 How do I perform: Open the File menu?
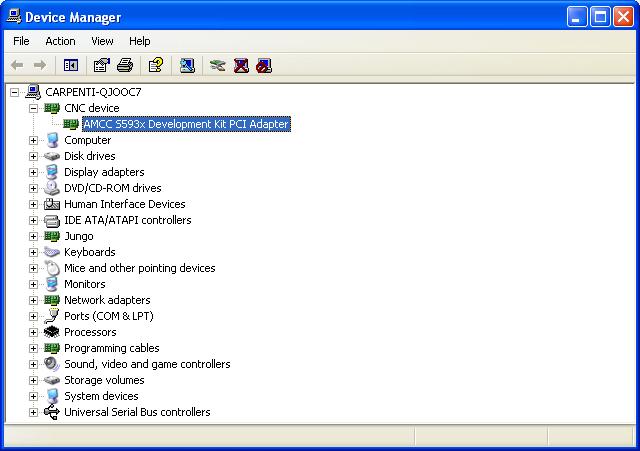point(21,41)
